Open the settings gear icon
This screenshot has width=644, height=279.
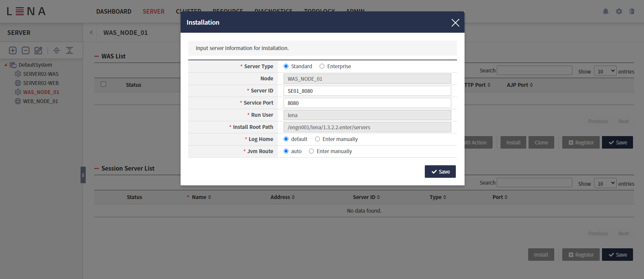[619, 11]
